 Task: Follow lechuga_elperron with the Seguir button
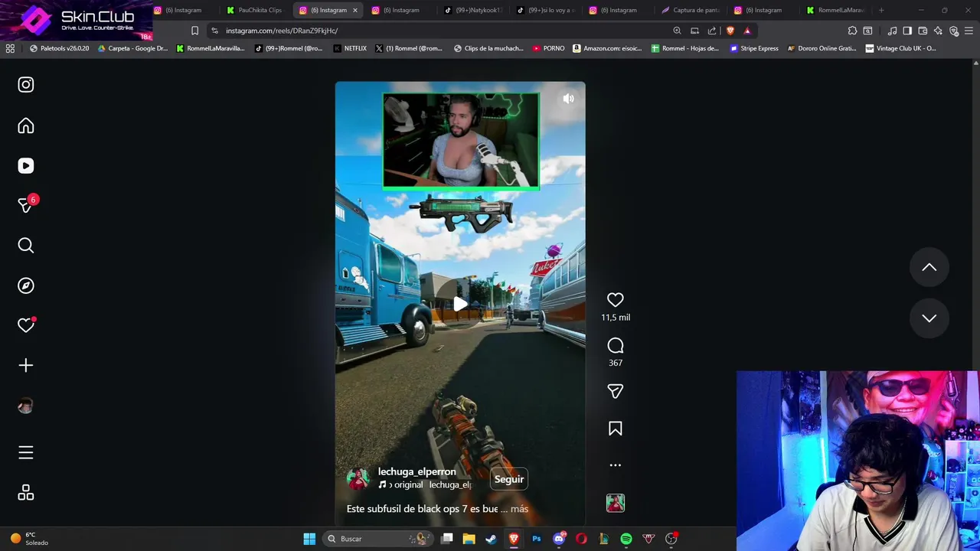(x=509, y=479)
